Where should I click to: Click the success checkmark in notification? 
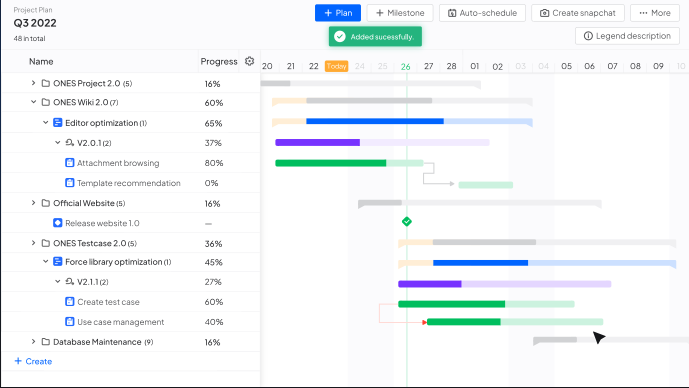click(x=340, y=36)
